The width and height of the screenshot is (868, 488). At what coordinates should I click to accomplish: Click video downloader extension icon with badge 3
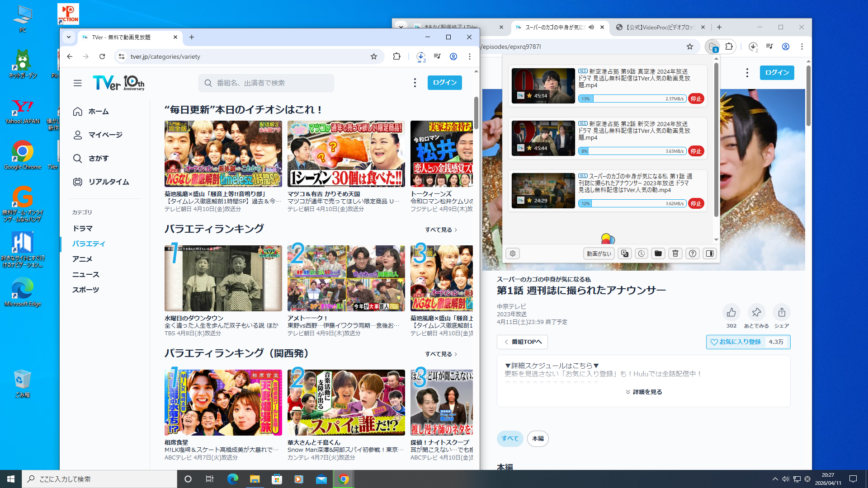(713, 47)
